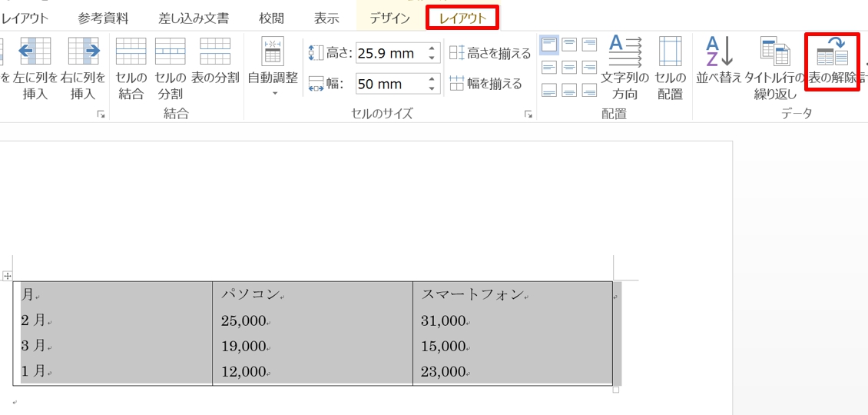The image size is (868, 415).
Task: Change text direction with 文字列の方向
Action: point(625,68)
